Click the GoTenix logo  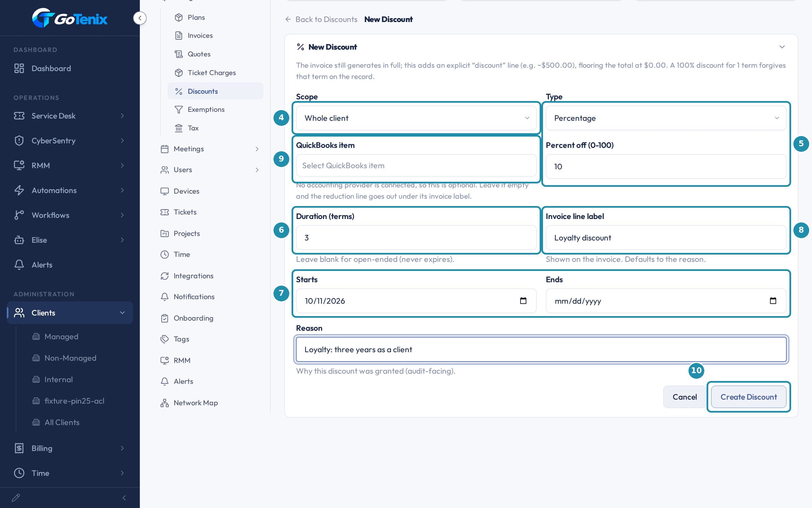(x=70, y=18)
